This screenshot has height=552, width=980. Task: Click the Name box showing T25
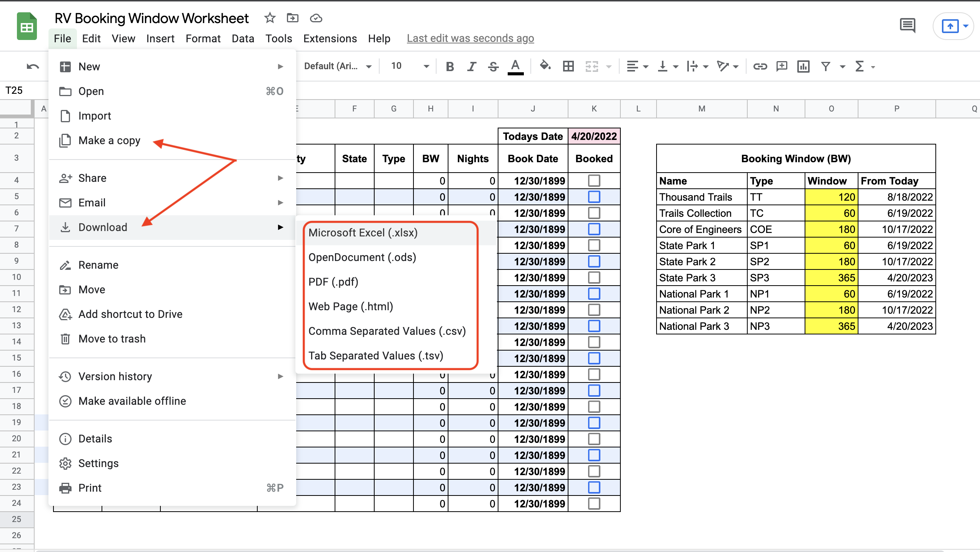click(x=24, y=90)
